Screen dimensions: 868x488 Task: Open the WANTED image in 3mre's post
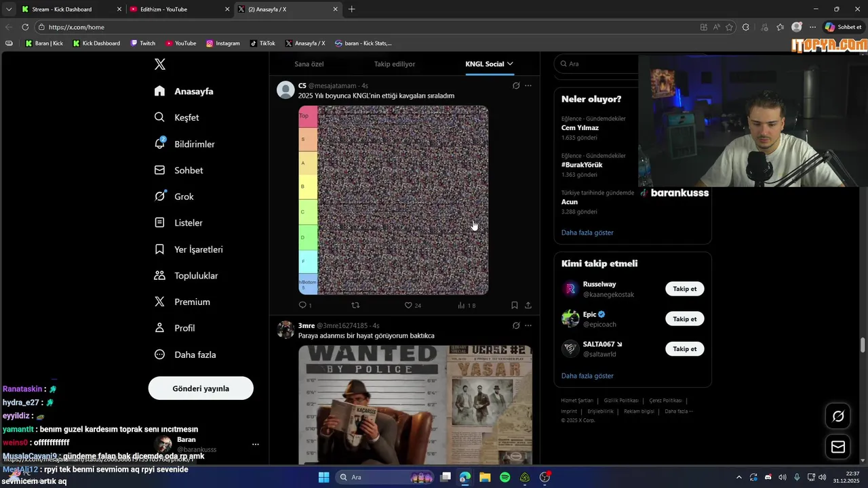pyautogui.click(x=415, y=405)
